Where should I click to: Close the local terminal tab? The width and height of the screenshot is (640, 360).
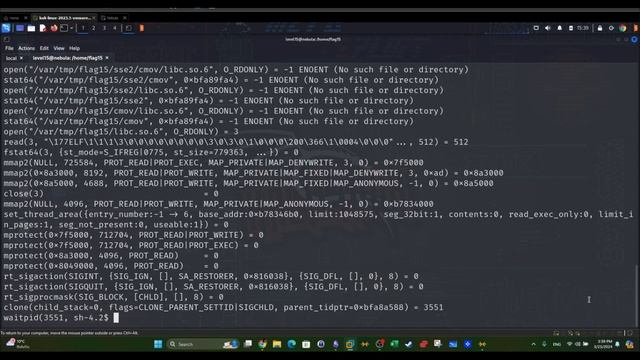pyautogui.click(x=21, y=58)
